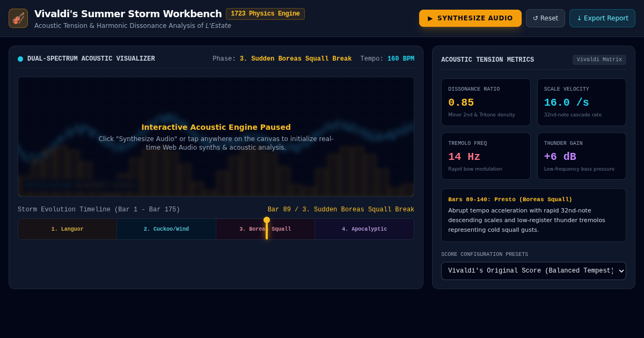644x338 pixels.
Task: Click the Thunder Gain +6 dB value
Action: pos(560,157)
